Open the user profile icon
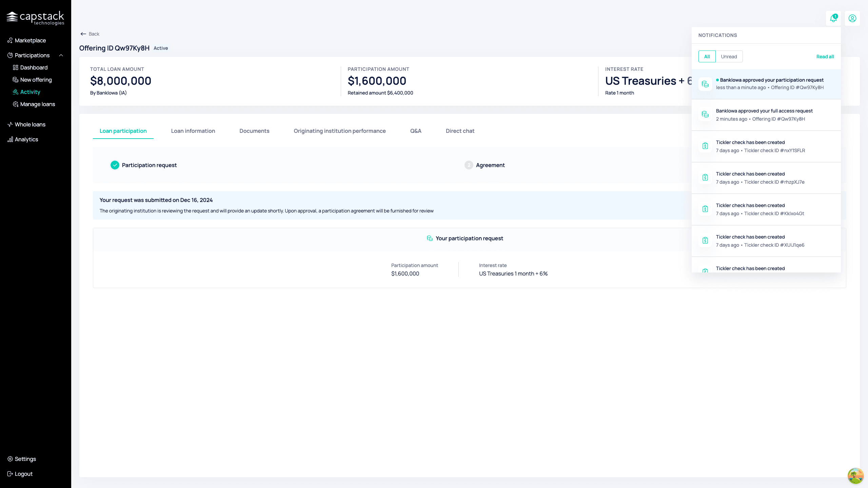868x488 pixels. [852, 18]
